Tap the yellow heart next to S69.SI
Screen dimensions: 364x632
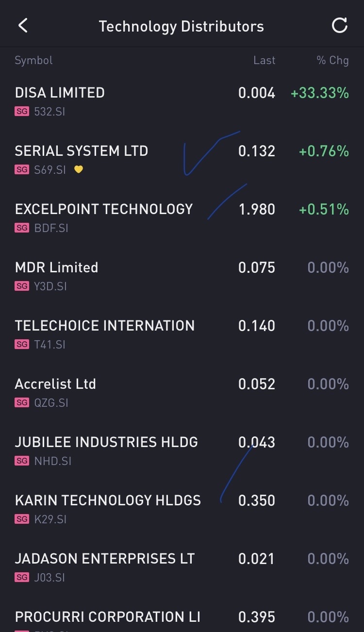(79, 169)
